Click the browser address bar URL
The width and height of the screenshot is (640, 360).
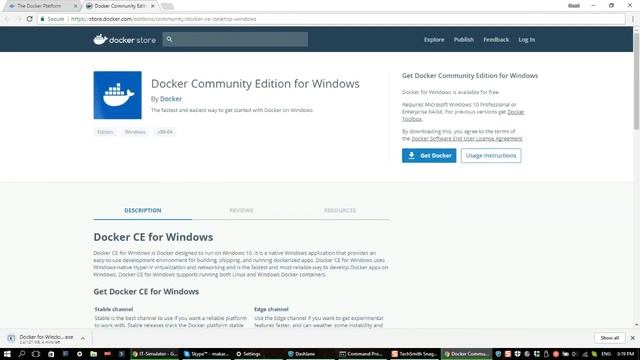(x=163, y=19)
